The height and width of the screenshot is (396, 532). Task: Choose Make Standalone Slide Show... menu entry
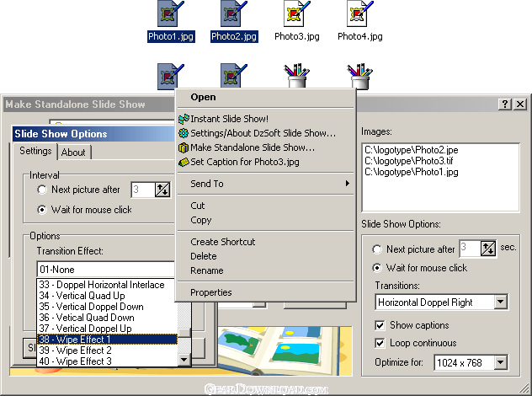266,147
